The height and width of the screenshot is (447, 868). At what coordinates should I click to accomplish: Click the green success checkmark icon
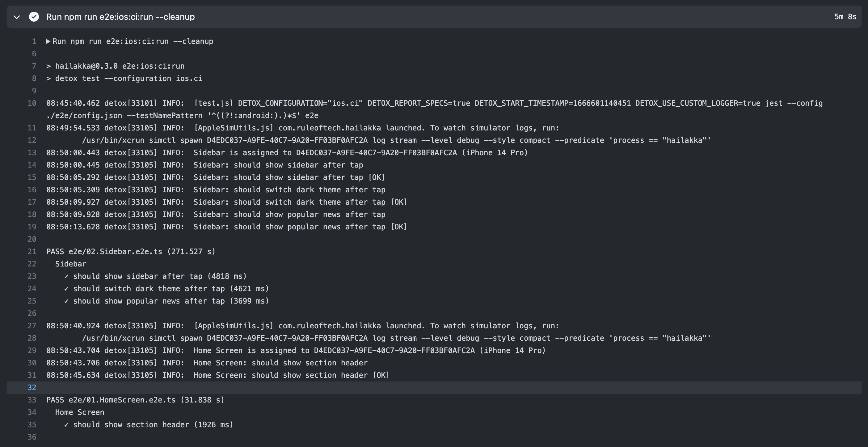[x=34, y=16]
